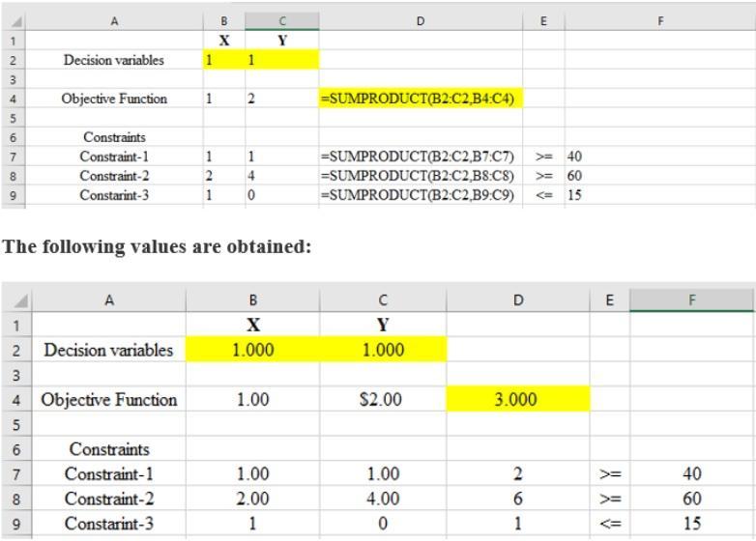
Task: Select column E header in bottom spreadsheet
Action: [x=610, y=300]
